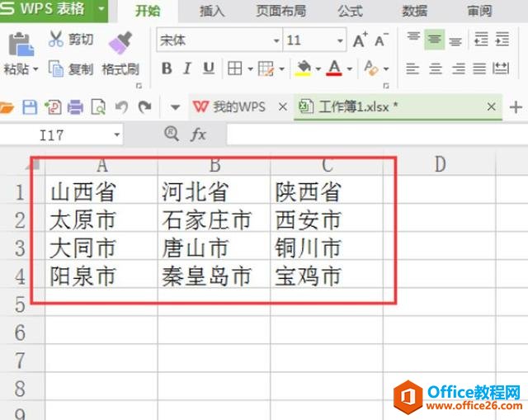Viewport: 528px width, 420px height.
Task: Apply yellow fill color bucket
Action: (304, 68)
